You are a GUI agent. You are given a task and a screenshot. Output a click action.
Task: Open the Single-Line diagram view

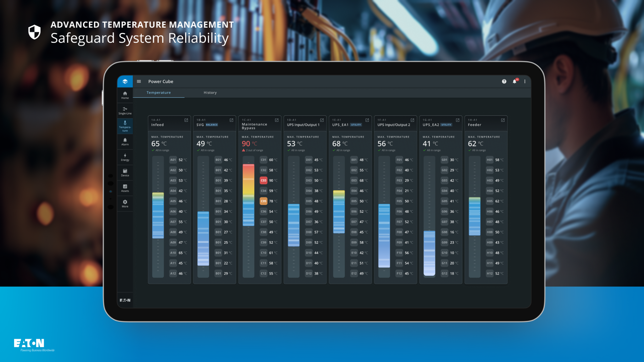[x=125, y=111]
